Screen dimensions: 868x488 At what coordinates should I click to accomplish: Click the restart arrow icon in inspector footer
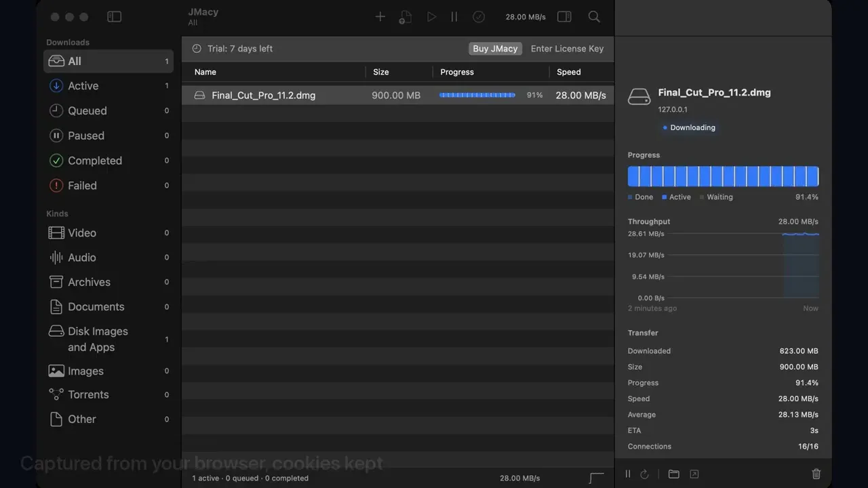click(644, 474)
